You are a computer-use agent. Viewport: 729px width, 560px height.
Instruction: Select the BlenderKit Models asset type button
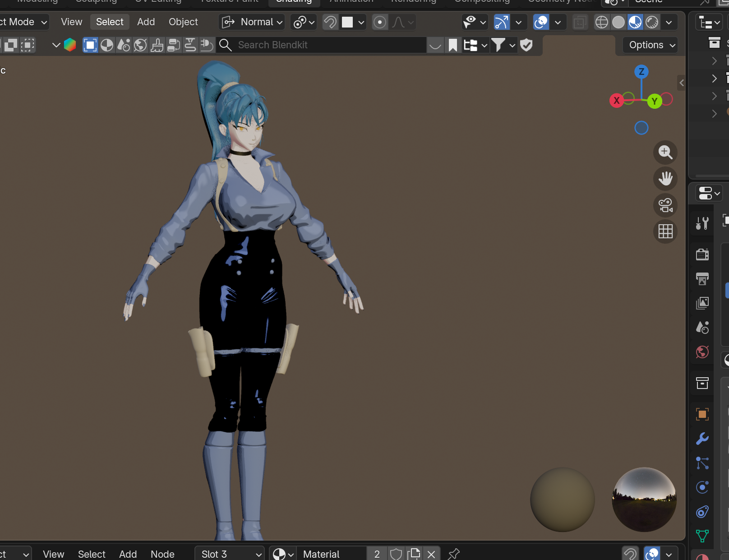click(x=90, y=45)
